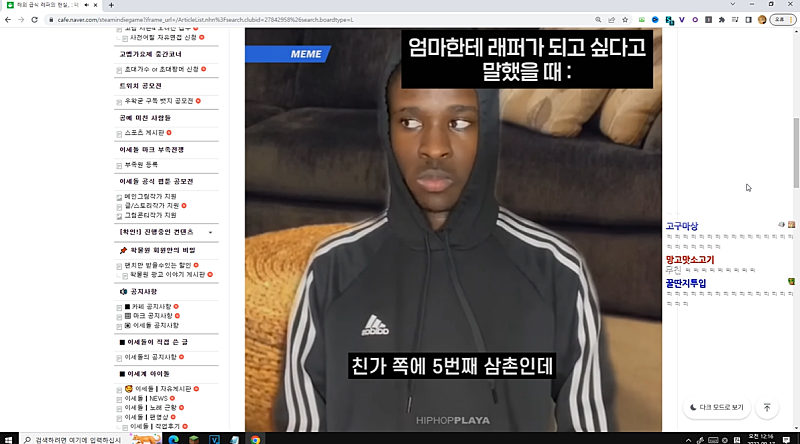Open 이세돌 | 노래 근황 board

(151, 408)
